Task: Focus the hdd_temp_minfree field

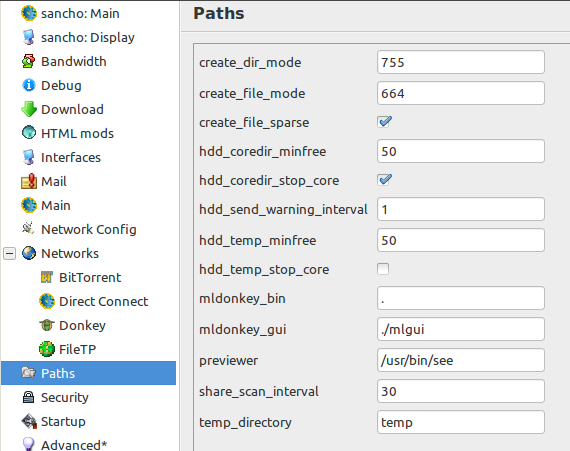Action: [x=461, y=240]
